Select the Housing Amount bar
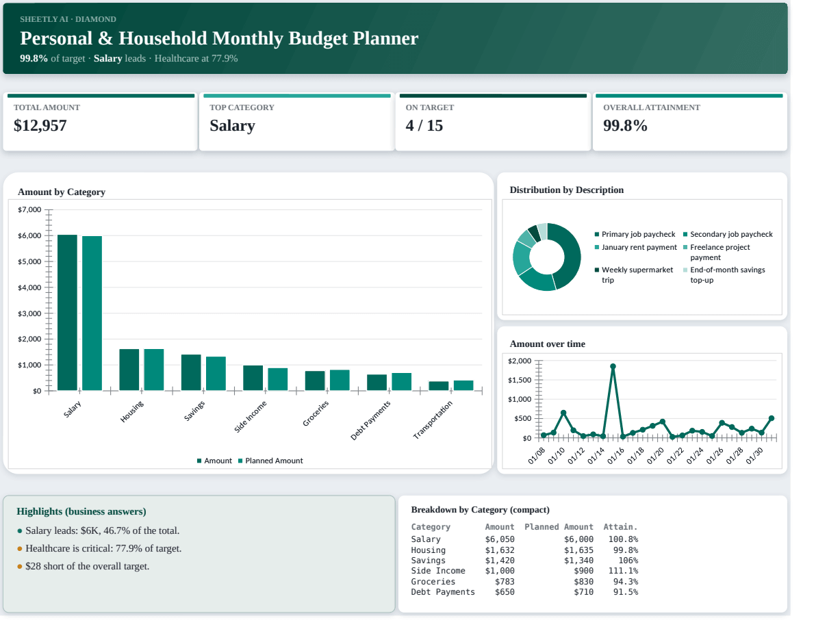The width and height of the screenshot is (840, 631). pyautogui.click(x=129, y=370)
